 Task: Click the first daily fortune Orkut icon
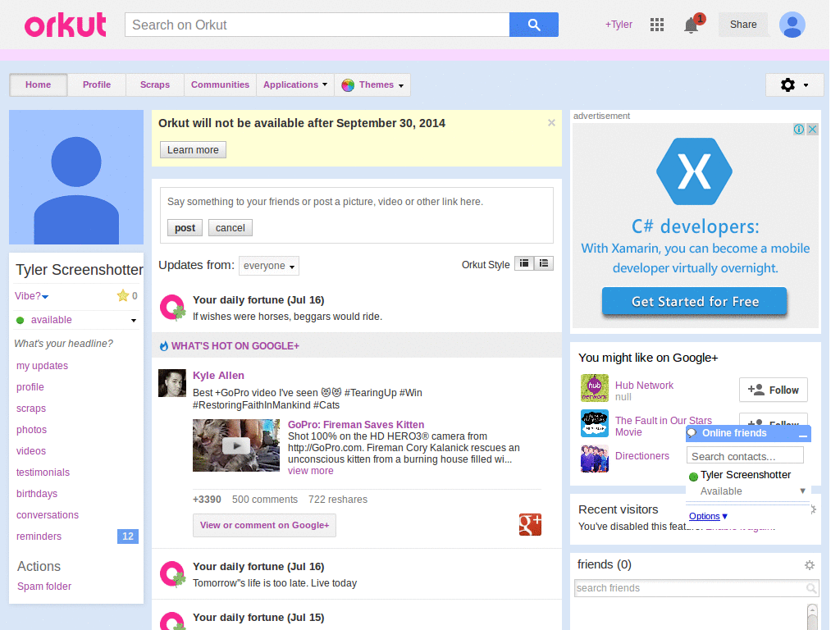coord(172,308)
